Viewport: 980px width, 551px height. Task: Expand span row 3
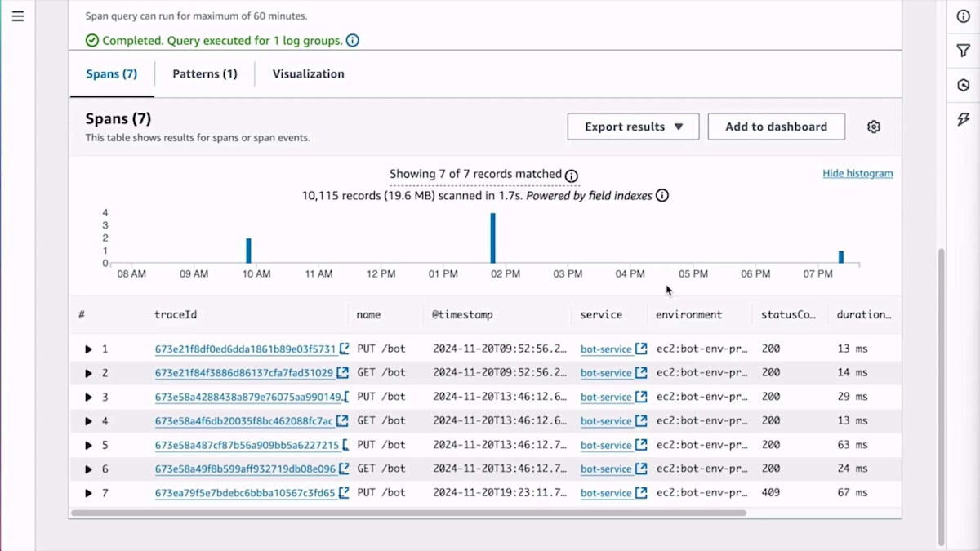pyautogui.click(x=88, y=398)
